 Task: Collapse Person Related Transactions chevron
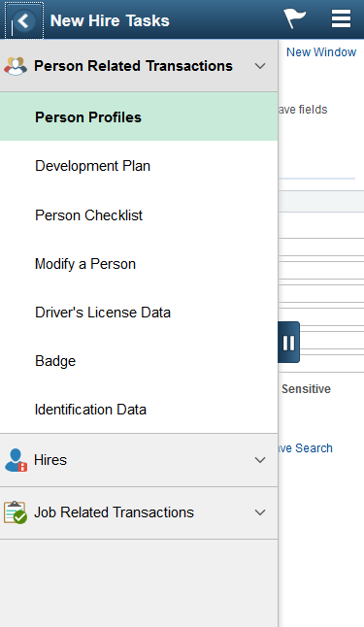pyautogui.click(x=260, y=66)
